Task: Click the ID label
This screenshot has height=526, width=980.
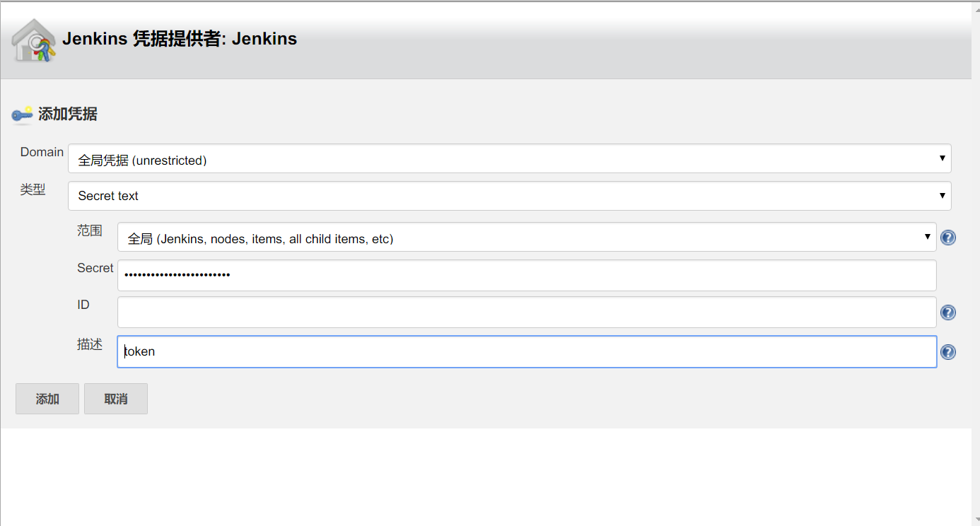Action: (83, 305)
